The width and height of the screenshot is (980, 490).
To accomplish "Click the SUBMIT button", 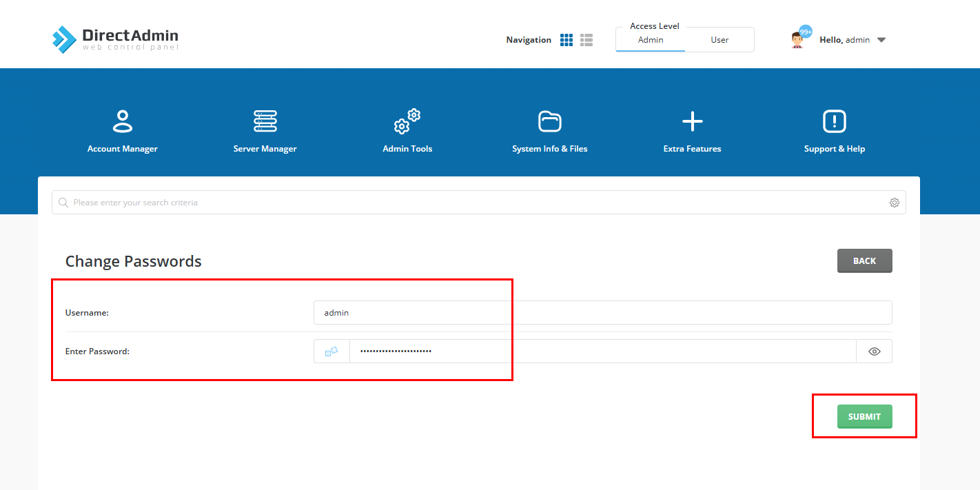I will [x=864, y=416].
